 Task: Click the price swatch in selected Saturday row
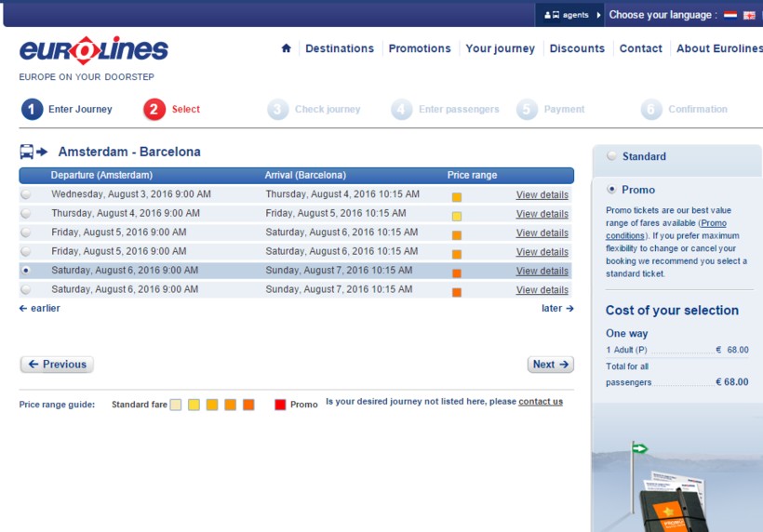[457, 273]
